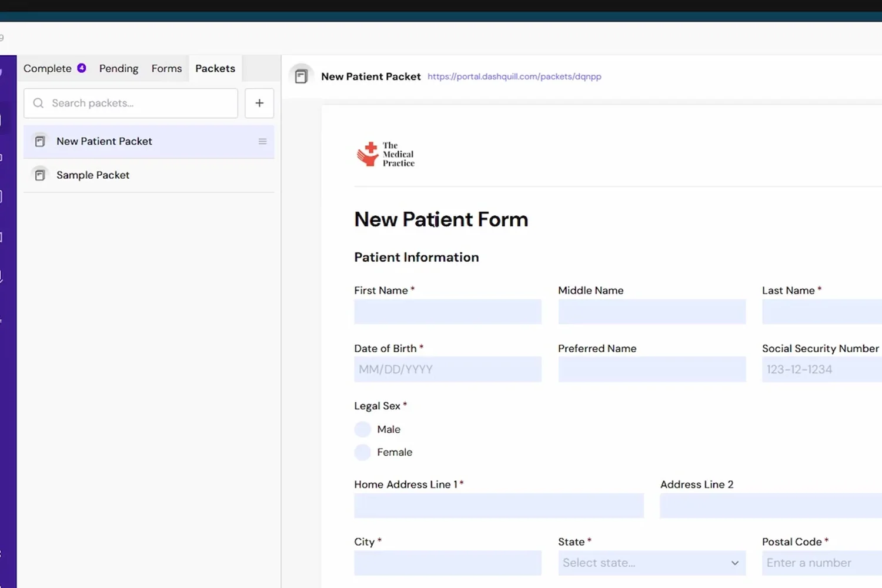
Task: Open the State select dropdown
Action: (x=652, y=563)
